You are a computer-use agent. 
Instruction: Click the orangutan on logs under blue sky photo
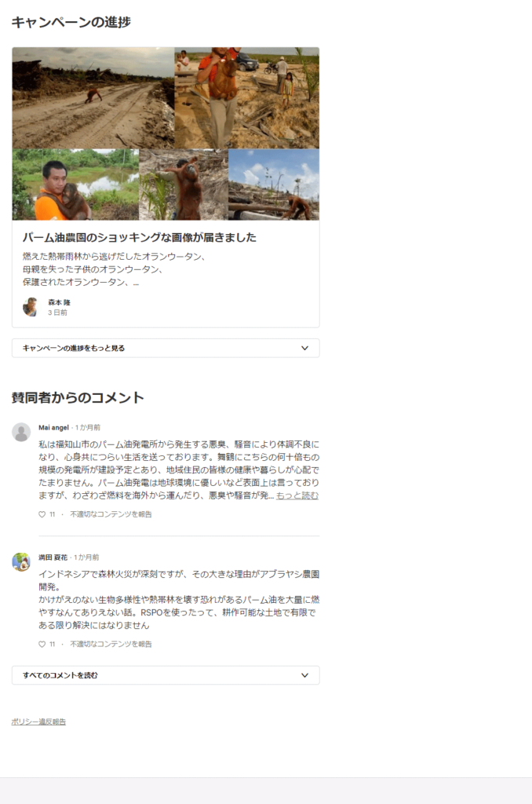click(x=274, y=185)
